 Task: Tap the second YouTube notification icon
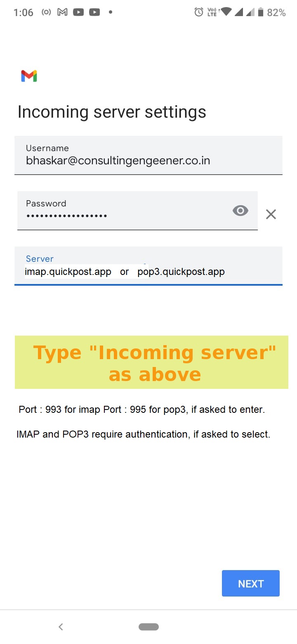tap(94, 12)
